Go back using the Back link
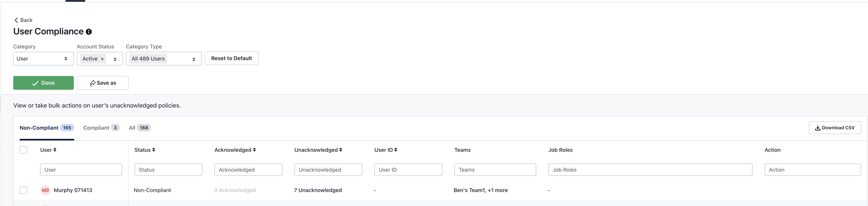The image size is (868, 206). (x=23, y=20)
